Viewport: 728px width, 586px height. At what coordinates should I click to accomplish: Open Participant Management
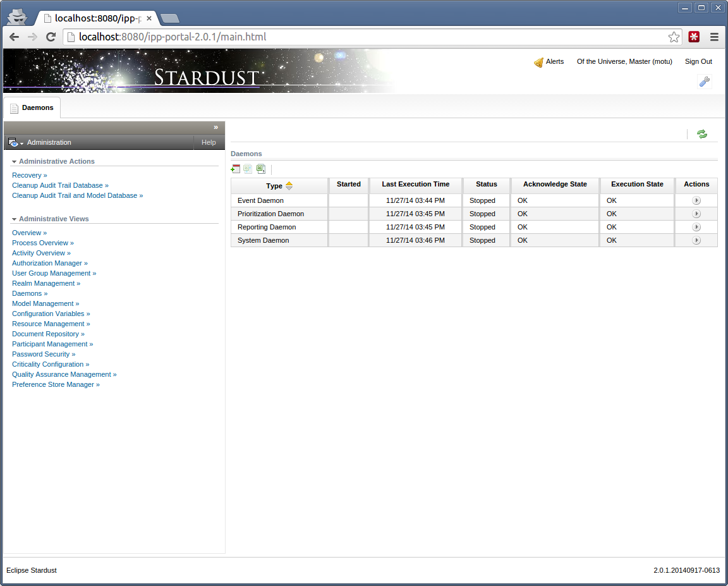[52, 345]
